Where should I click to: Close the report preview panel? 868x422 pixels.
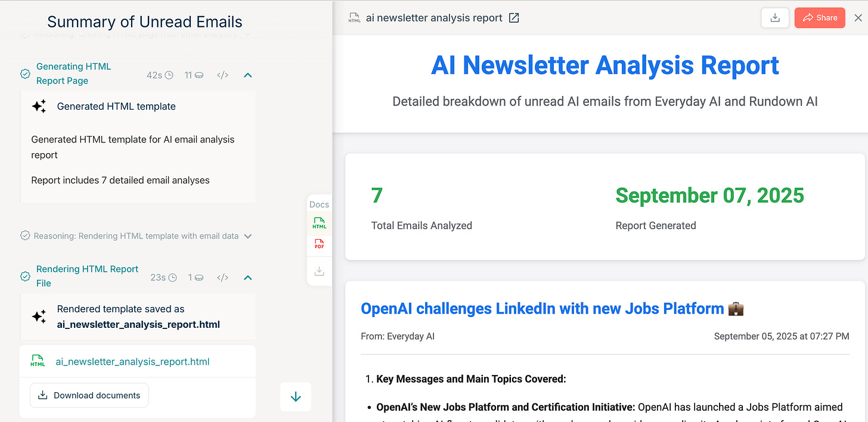(x=858, y=18)
